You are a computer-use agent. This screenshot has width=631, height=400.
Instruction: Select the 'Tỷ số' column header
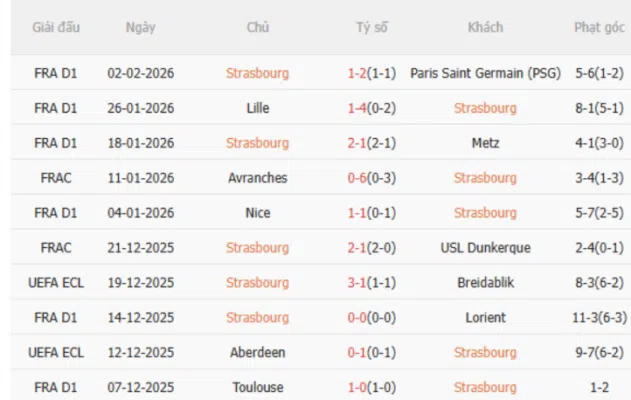372,27
